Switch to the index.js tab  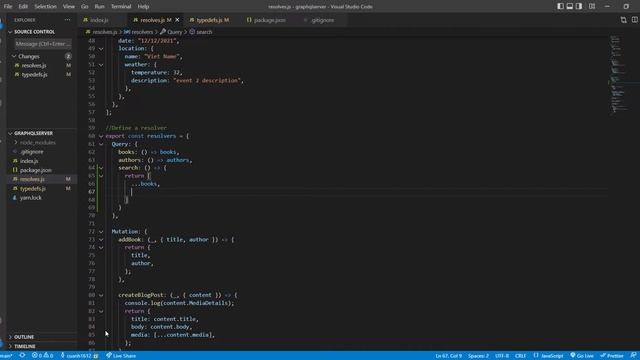tap(98, 20)
